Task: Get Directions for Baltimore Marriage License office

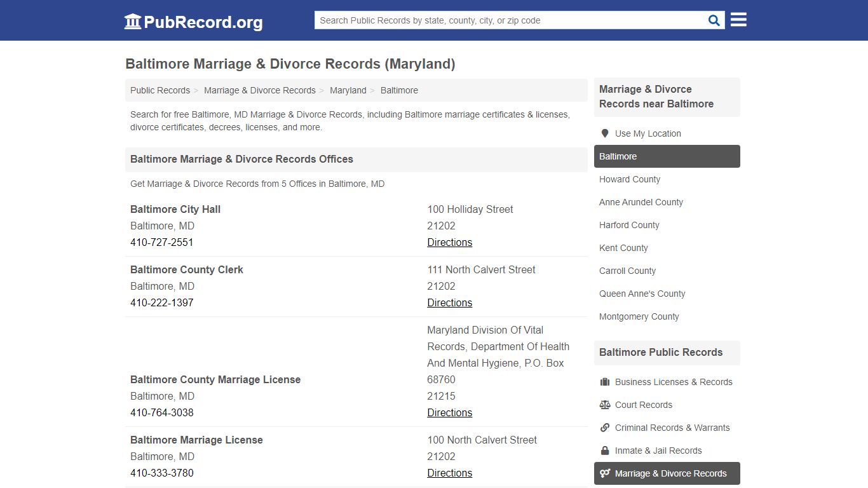Action: point(450,473)
